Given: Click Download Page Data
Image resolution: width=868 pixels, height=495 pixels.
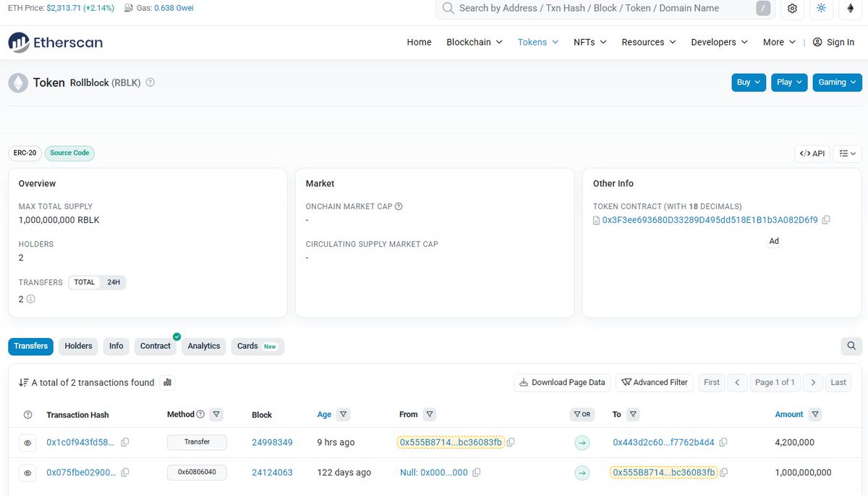Looking at the screenshot, I should 562,382.
